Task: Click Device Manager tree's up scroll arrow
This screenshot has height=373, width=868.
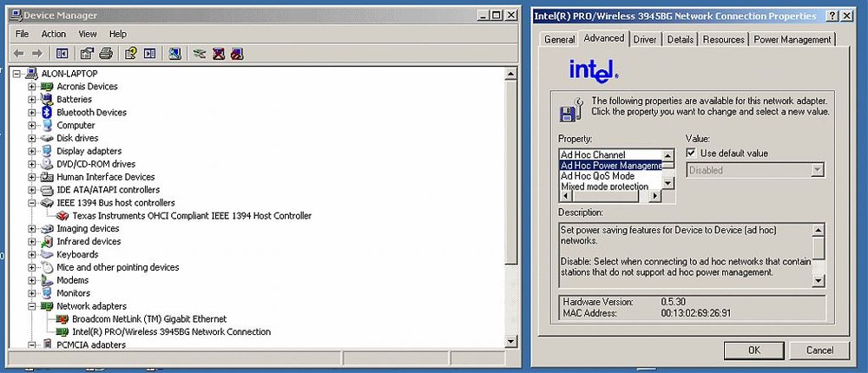Action: pyautogui.click(x=511, y=74)
